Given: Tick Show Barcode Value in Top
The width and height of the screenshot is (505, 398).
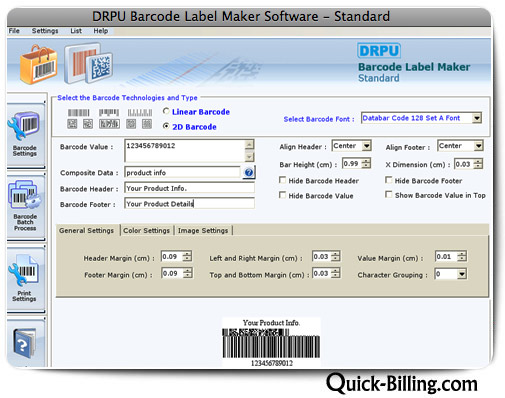Looking at the screenshot, I should (x=388, y=194).
